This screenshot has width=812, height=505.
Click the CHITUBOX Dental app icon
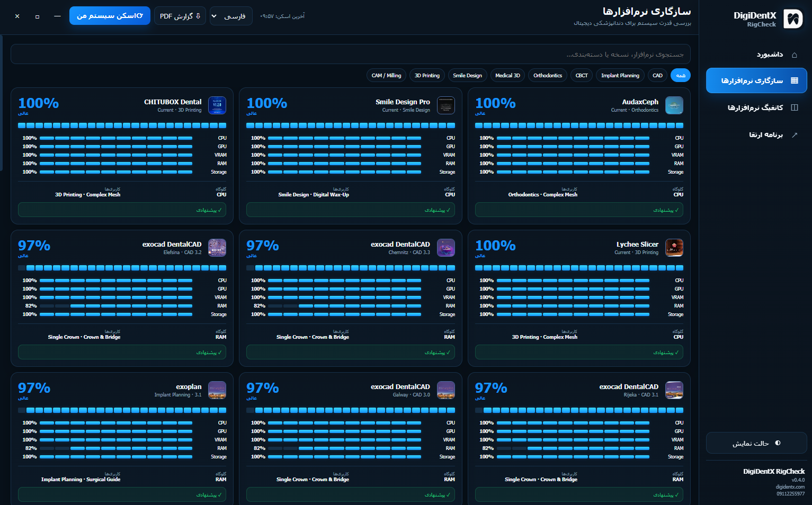(217, 105)
